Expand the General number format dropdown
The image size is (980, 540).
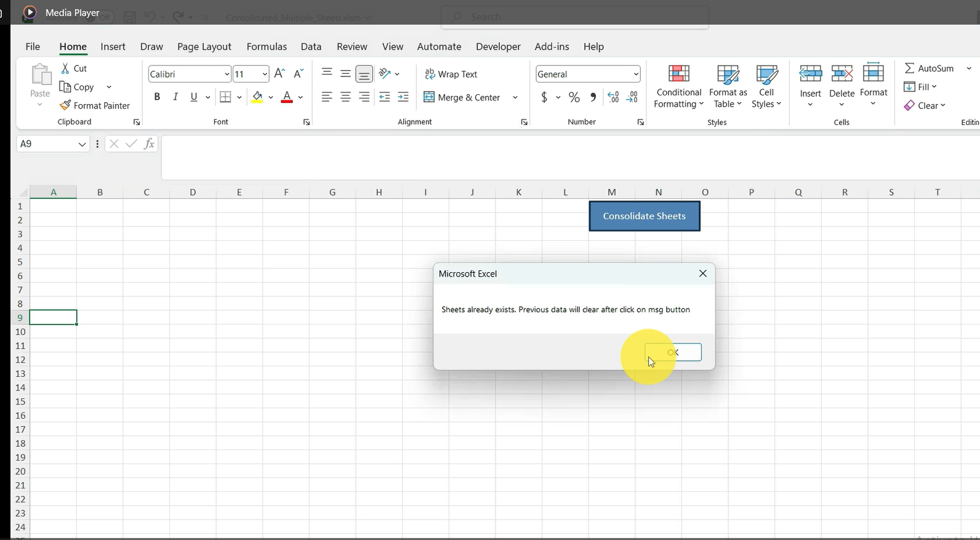pos(635,74)
